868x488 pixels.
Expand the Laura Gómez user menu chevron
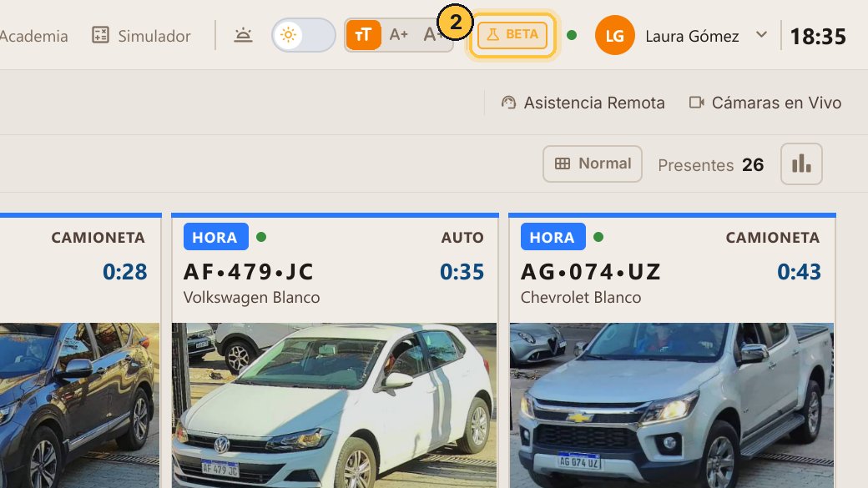pos(762,34)
